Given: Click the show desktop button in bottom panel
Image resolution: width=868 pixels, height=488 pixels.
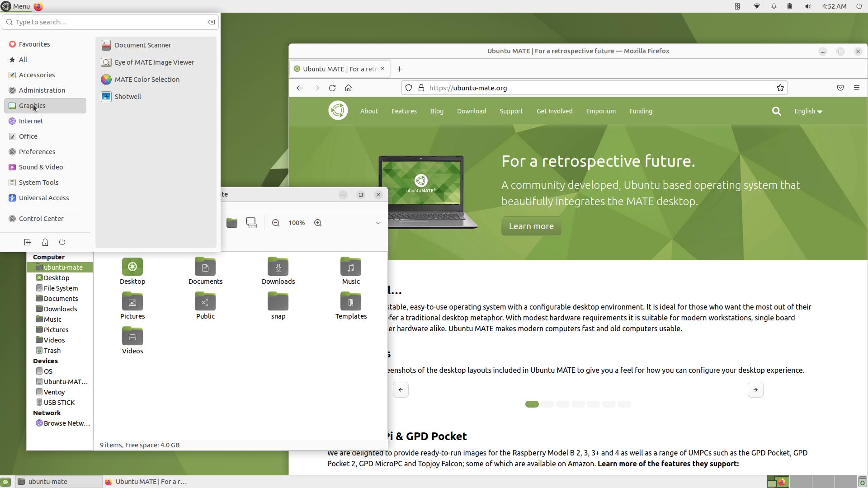Looking at the screenshot, I should click(x=5, y=482).
